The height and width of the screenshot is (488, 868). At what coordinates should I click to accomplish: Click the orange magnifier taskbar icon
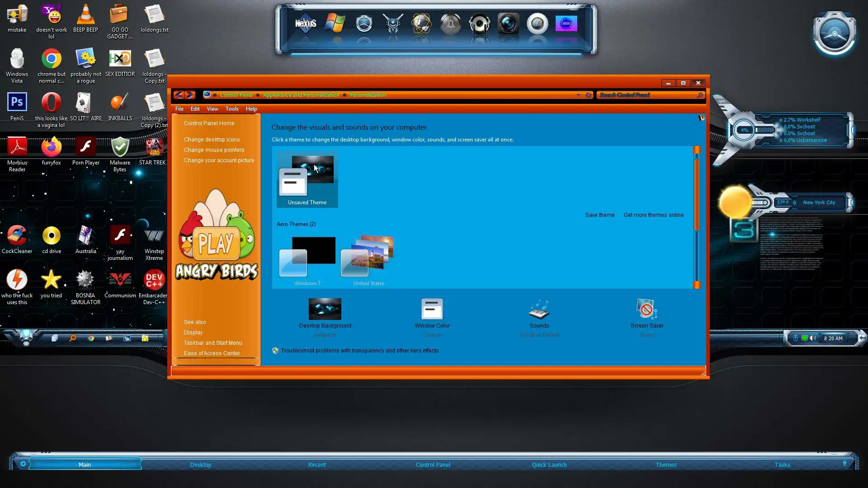pyautogui.click(x=73, y=338)
